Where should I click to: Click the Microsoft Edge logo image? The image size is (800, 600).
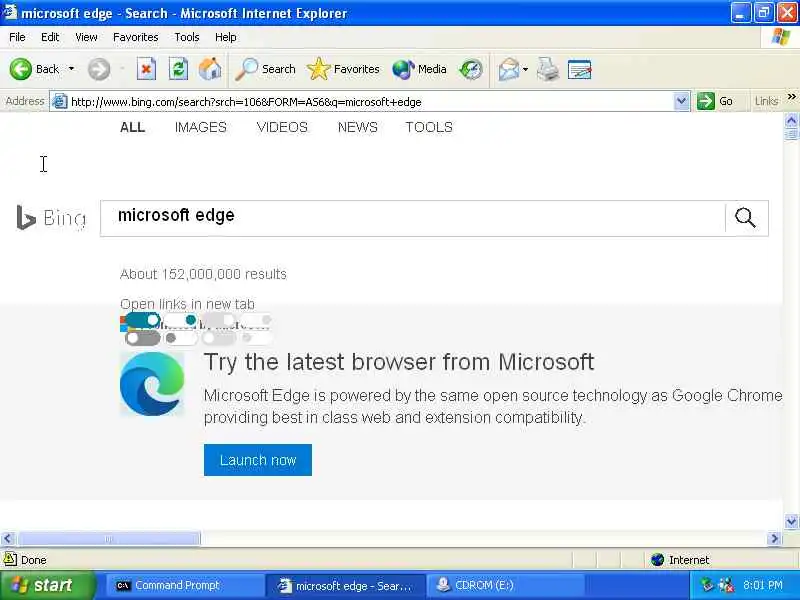(x=152, y=384)
